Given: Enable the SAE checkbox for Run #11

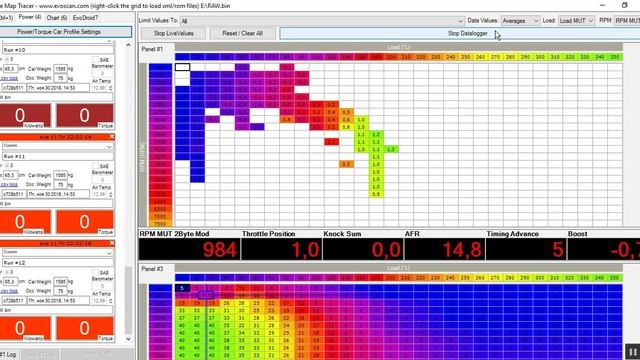Looking at the screenshot, I should pyautogui.click(x=96, y=166).
